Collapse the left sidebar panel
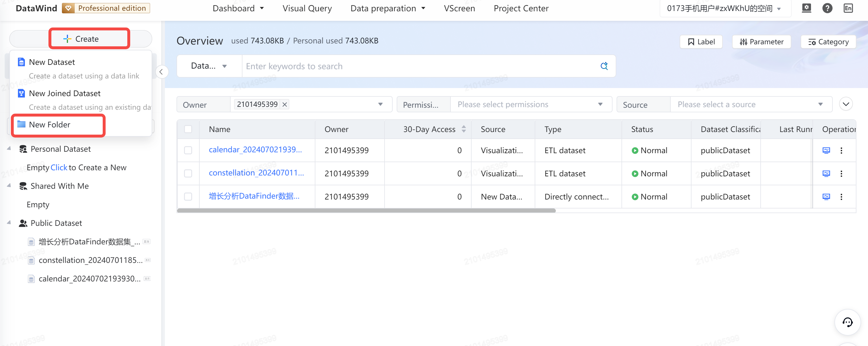Image resolution: width=868 pixels, height=346 pixels. [161, 72]
